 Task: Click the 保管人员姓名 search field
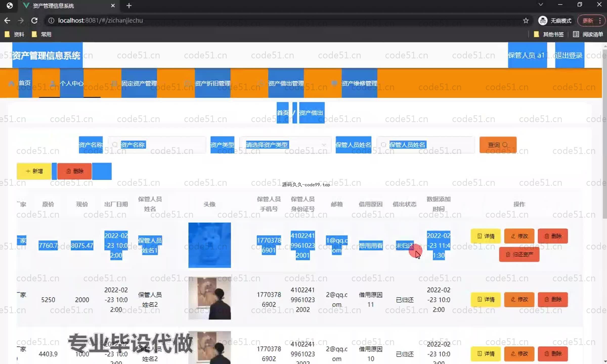click(x=426, y=145)
